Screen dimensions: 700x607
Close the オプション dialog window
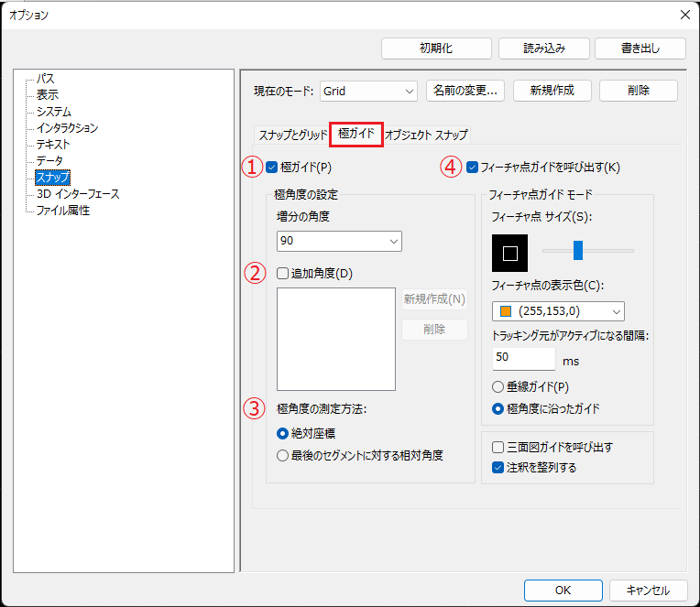click(x=684, y=14)
